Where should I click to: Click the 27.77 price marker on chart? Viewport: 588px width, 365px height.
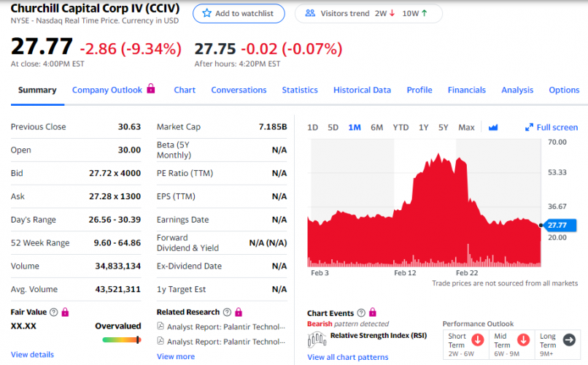pyautogui.click(x=560, y=225)
